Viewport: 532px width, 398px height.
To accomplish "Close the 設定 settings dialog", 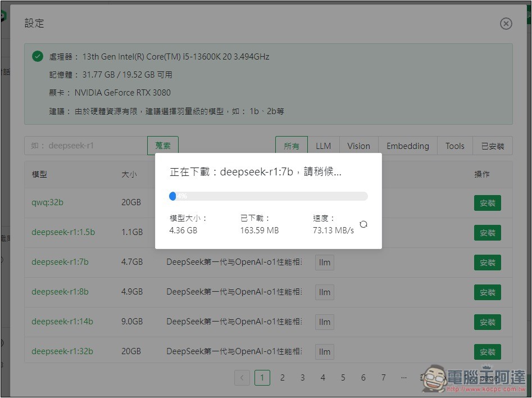I will [x=506, y=24].
